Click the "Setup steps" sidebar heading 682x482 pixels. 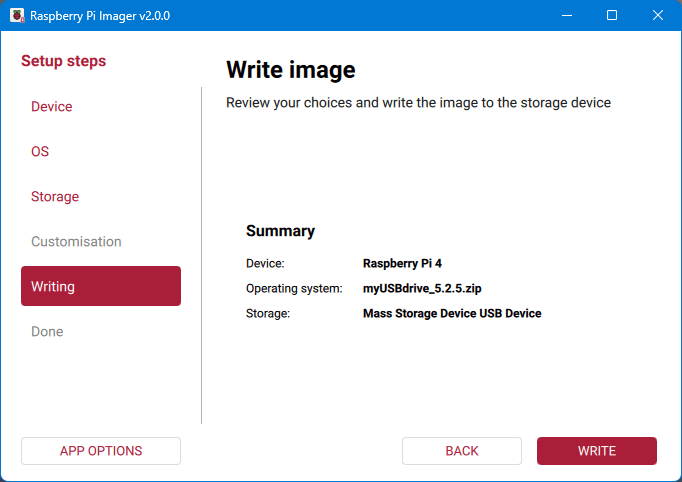tap(63, 61)
